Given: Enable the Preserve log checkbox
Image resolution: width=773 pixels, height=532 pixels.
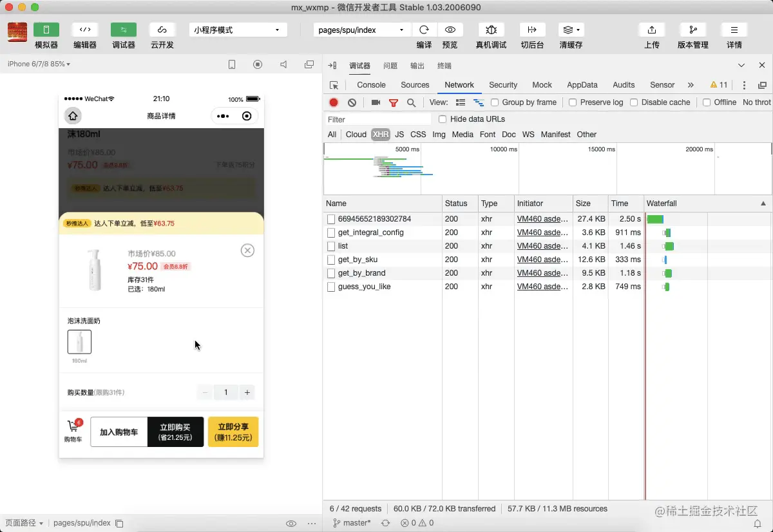Looking at the screenshot, I should 573,102.
